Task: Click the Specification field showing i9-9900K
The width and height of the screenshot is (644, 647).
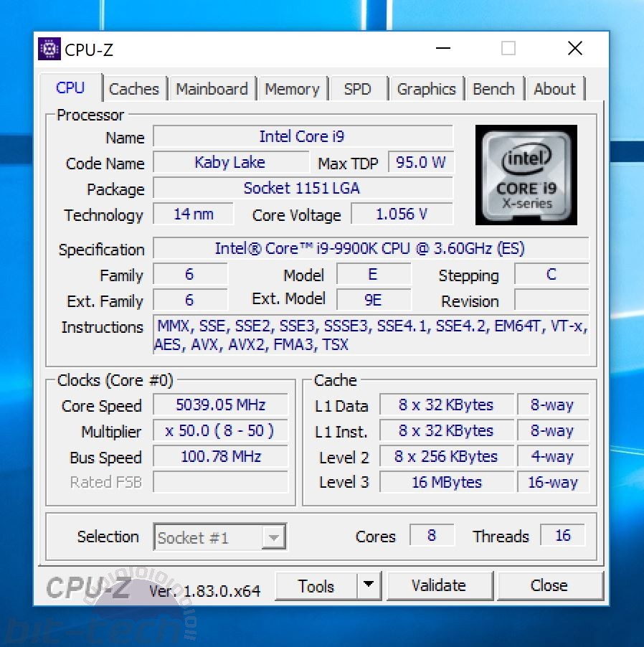Action: (371, 248)
